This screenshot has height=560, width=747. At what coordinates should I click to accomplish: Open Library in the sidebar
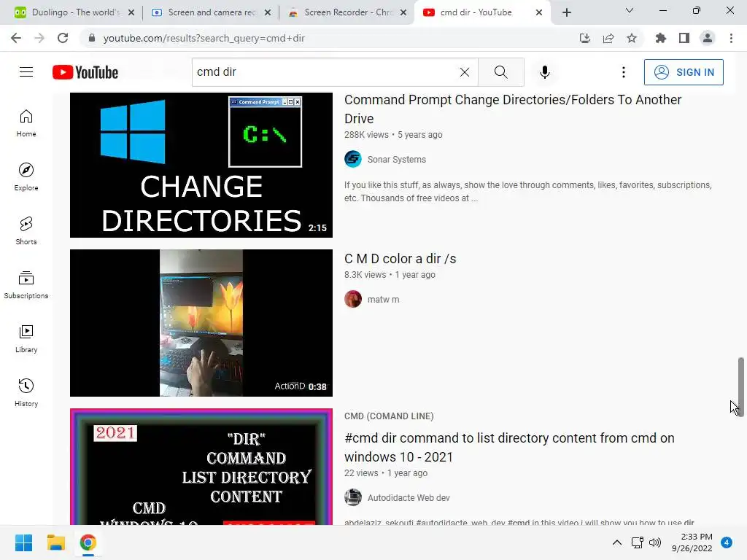point(26,338)
